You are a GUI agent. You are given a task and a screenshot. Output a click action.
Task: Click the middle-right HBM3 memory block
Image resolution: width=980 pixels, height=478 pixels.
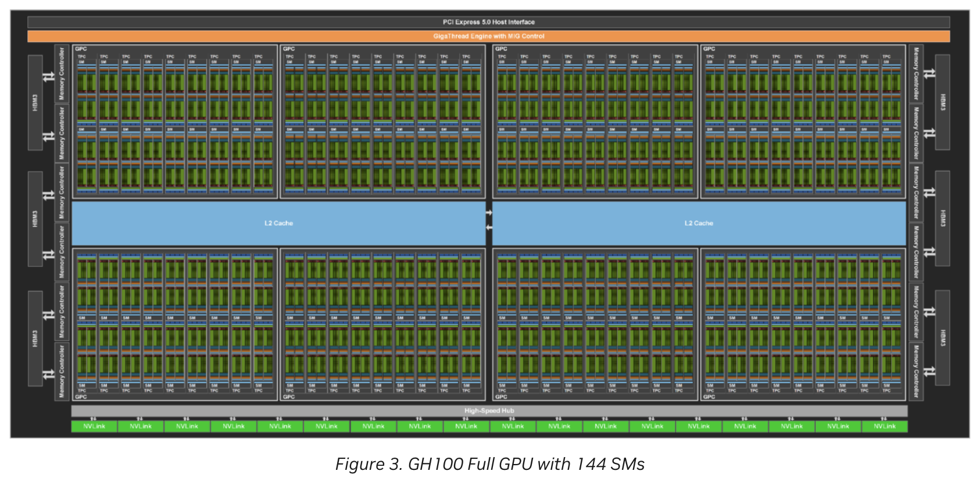coord(942,219)
